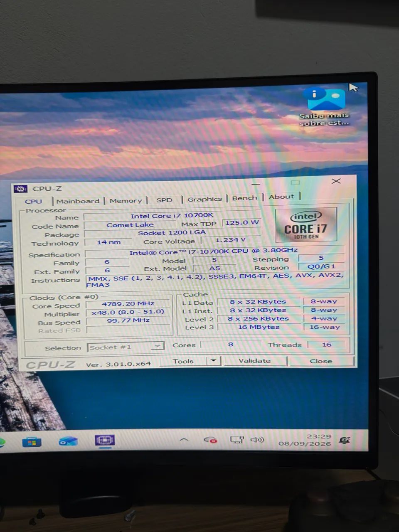Show hidden system tray icons chevron
399x532 pixels.
click(184, 439)
